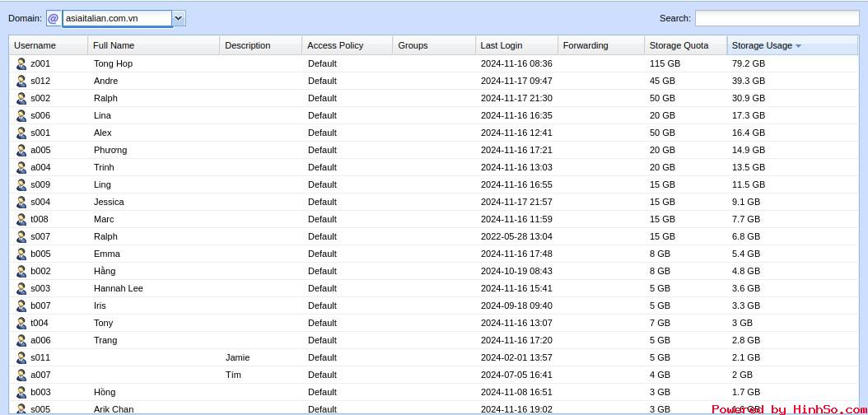The height and width of the screenshot is (415, 868).
Task: Click the user icon for b005
Action: pos(21,254)
